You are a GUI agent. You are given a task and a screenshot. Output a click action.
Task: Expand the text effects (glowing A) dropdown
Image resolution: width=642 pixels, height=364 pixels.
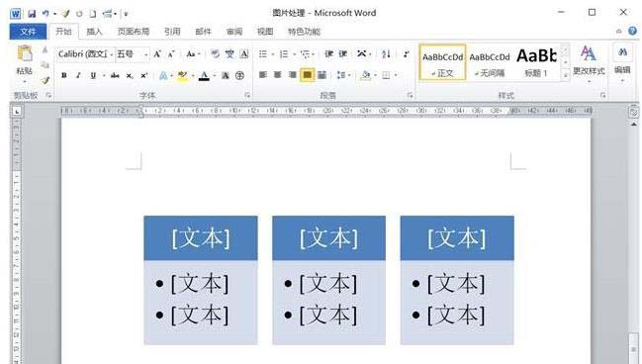pyautogui.click(x=171, y=76)
